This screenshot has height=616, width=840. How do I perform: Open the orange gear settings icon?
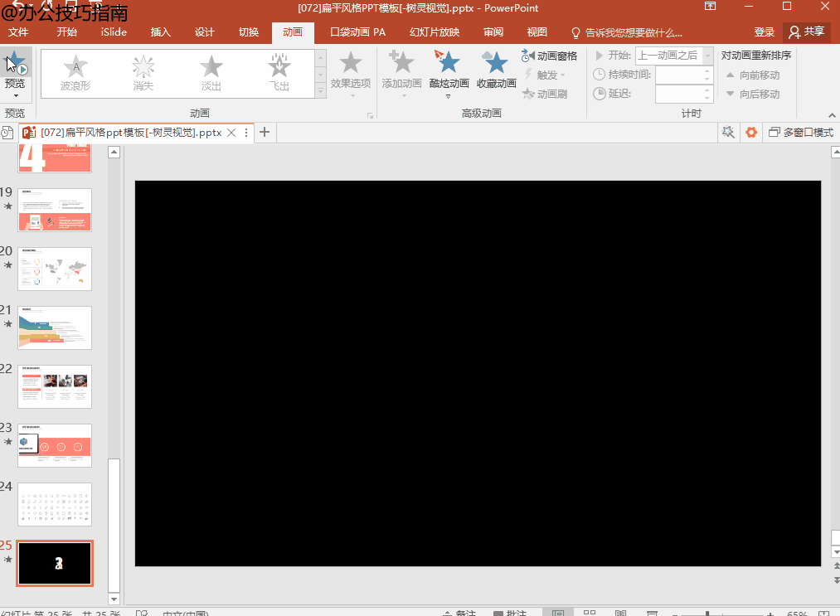click(751, 132)
